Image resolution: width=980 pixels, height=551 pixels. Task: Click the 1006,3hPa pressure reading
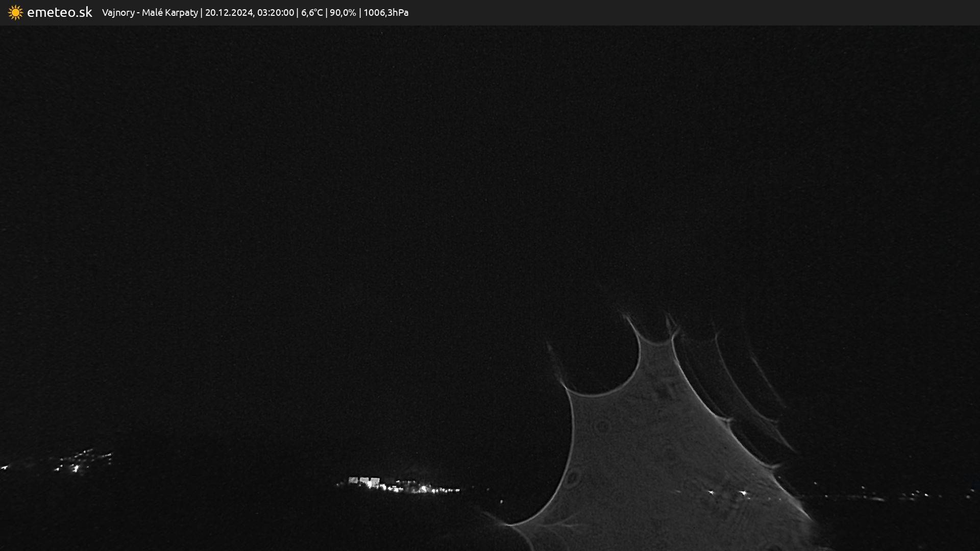point(385,12)
